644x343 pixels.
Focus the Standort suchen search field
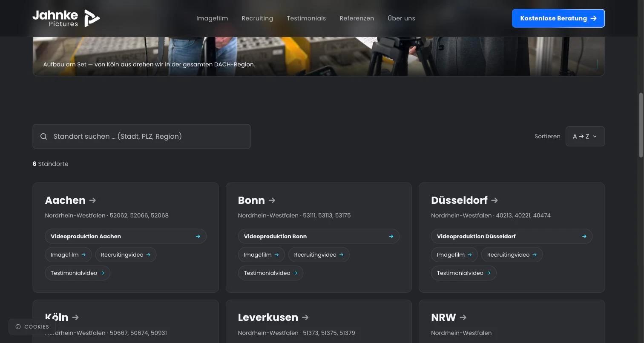point(141,137)
